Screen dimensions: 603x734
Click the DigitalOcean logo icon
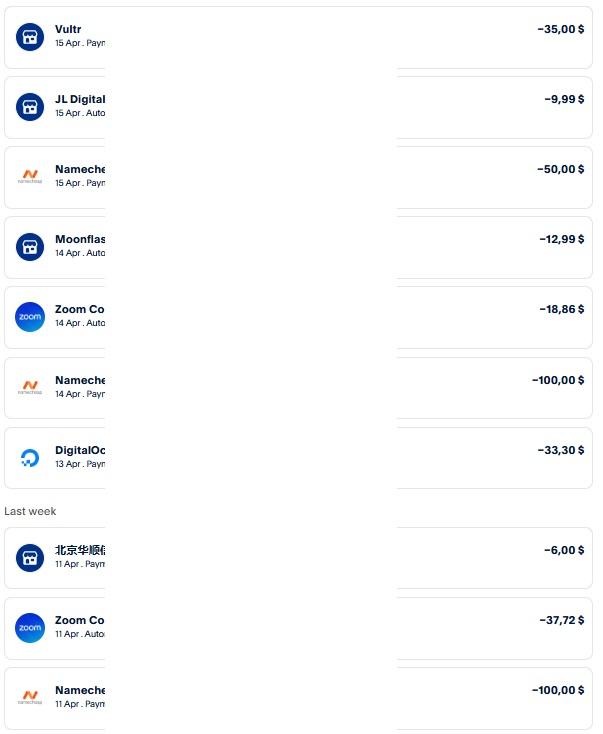30,458
